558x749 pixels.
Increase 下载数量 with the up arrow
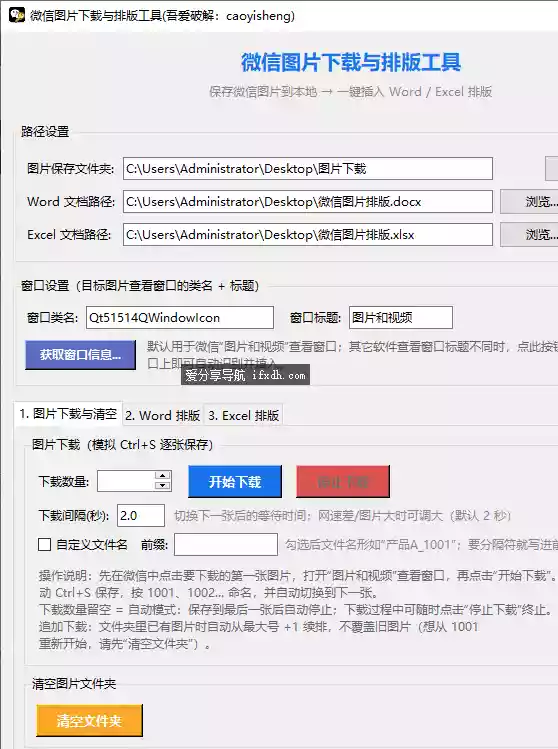pos(163,476)
